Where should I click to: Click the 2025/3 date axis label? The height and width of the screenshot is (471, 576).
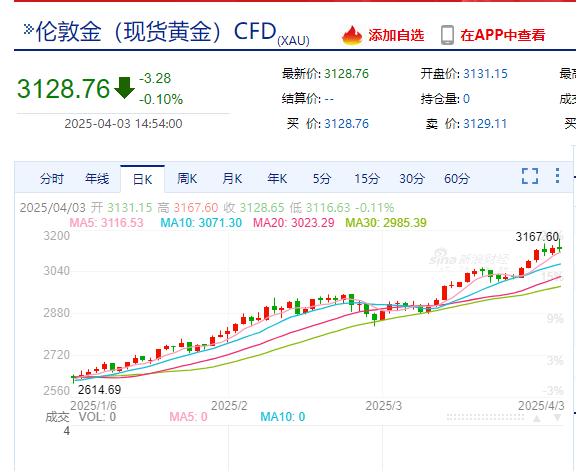point(384,406)
